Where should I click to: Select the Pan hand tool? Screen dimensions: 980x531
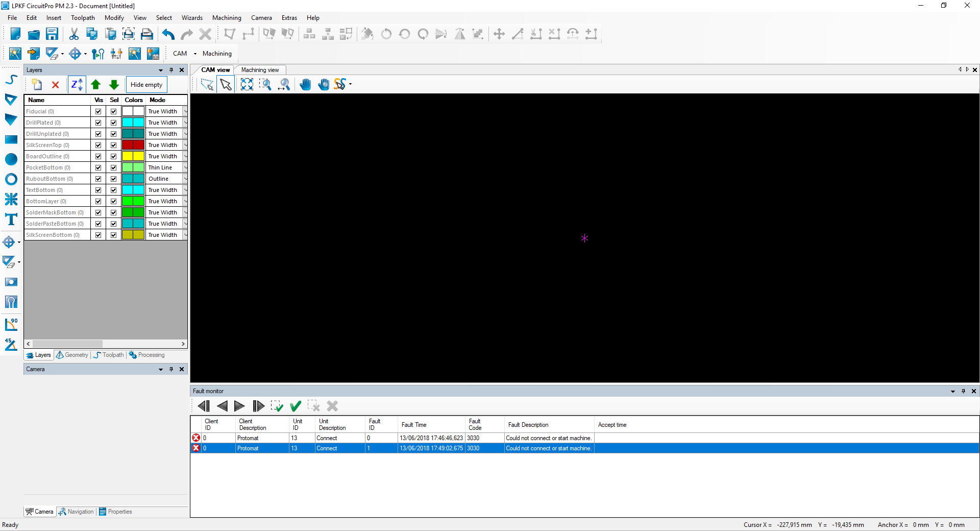click(305, 85)
